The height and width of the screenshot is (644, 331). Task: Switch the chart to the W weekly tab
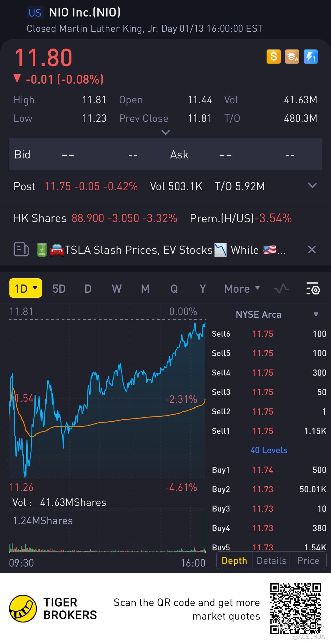pyautogui.click(x=117, y=289)
